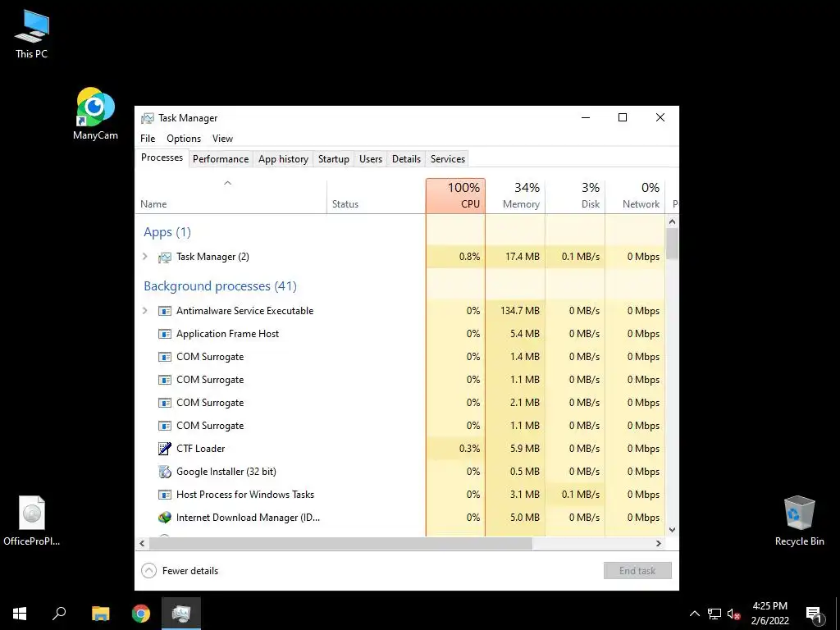840x630 pixels.
Task: Select the Processes tab
Action: pyautogui.click(x=162, y=157)
